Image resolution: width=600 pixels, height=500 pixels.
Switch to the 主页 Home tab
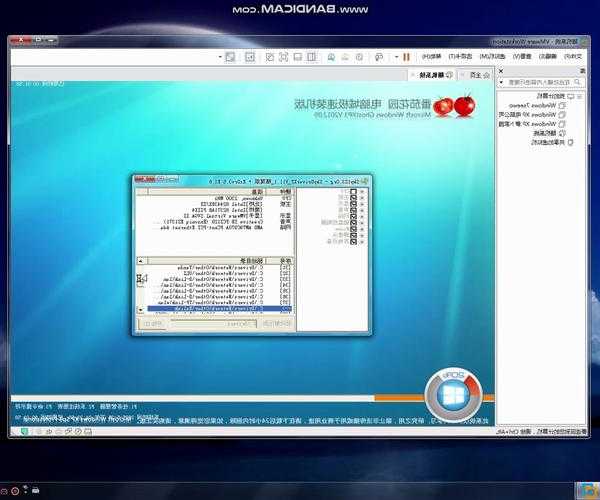pyautogui.click(x=476, y=75)
